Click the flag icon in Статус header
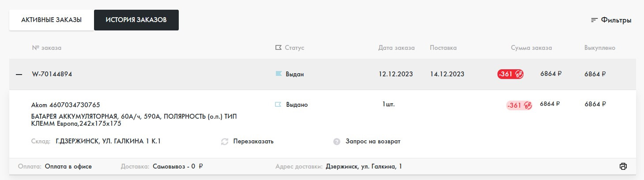This screenshot has width=644, height=180. coord(278,48)
